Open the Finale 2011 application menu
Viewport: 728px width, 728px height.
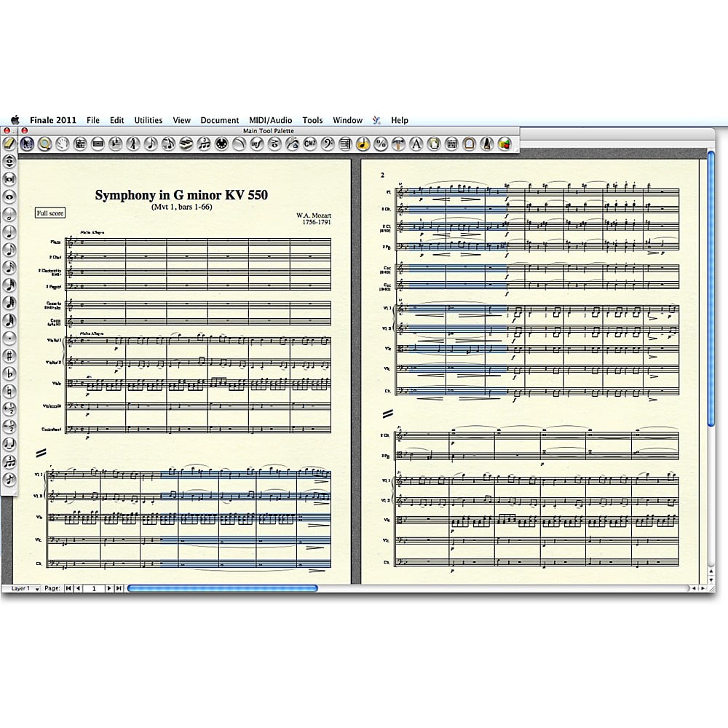pyautogui.click(x=53, y=120)
